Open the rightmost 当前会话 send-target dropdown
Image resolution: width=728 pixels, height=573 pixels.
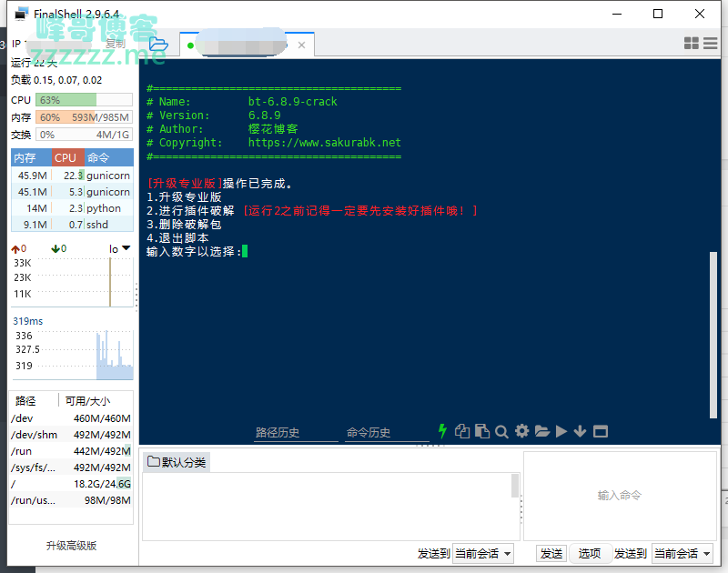(x=682, y=554)
